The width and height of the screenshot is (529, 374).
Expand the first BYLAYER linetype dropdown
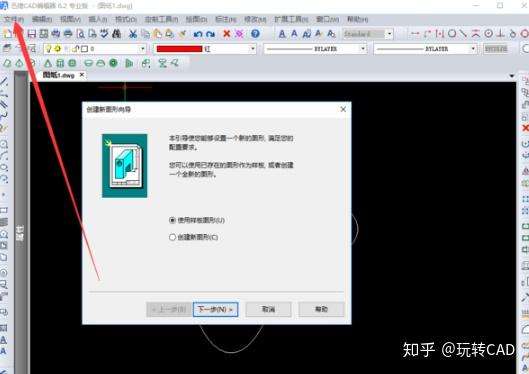363,49
